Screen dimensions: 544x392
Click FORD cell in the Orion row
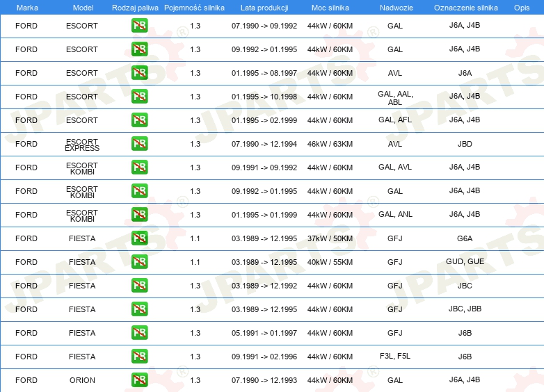(26, 380)
